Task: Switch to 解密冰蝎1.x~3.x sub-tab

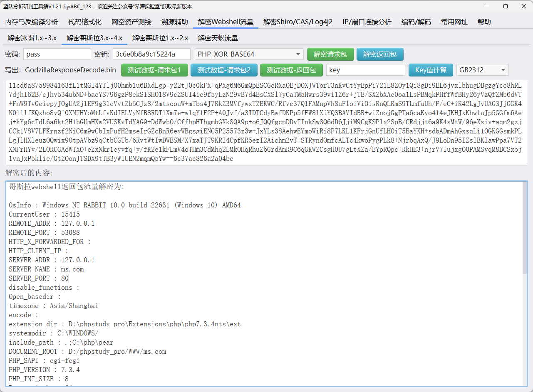Action: (32, 38)
